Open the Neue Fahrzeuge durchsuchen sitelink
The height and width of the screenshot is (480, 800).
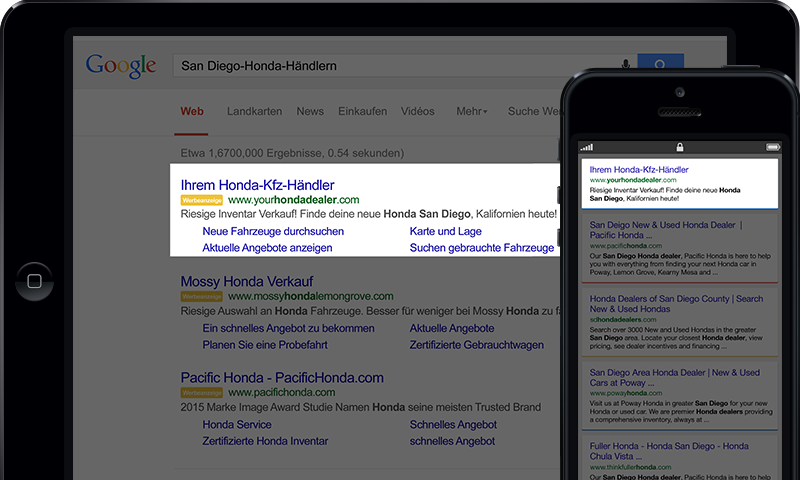pyautogui.click(x=273, y=231)
